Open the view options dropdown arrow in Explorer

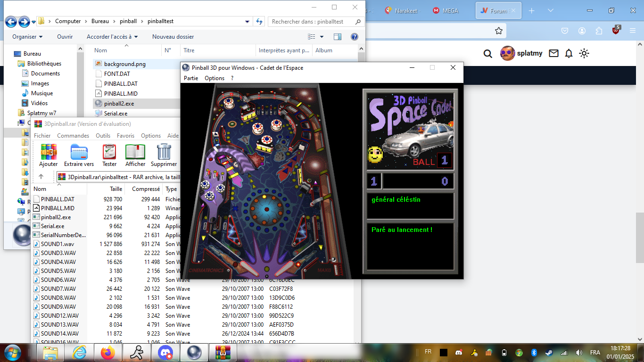click(322, 37)
